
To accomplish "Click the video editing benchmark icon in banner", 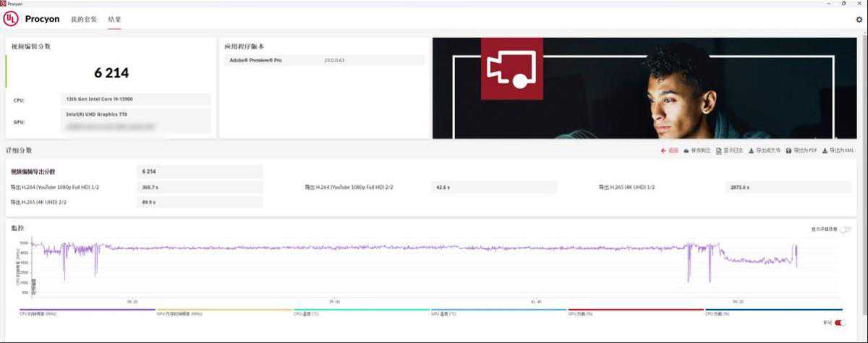I will coord(512,69).
